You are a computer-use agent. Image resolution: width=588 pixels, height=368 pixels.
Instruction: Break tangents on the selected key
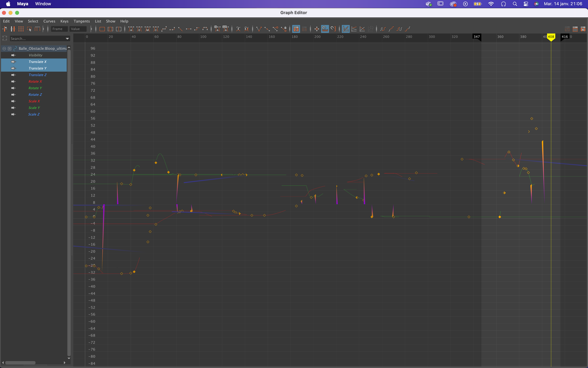(x=259, y=29)
